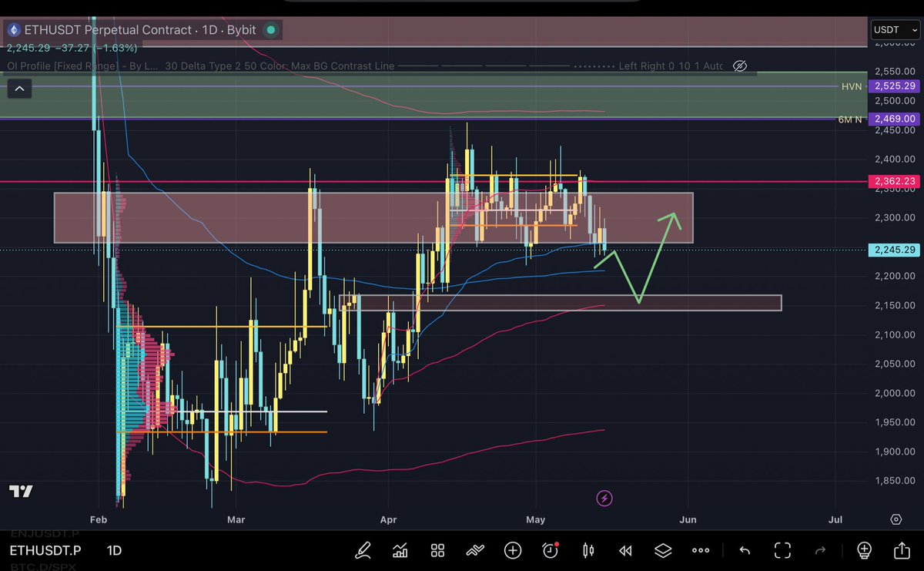Open the ETHUSDT.P symbol search
This screenshot has height=571, width=924.
click(x=45, y=550)
